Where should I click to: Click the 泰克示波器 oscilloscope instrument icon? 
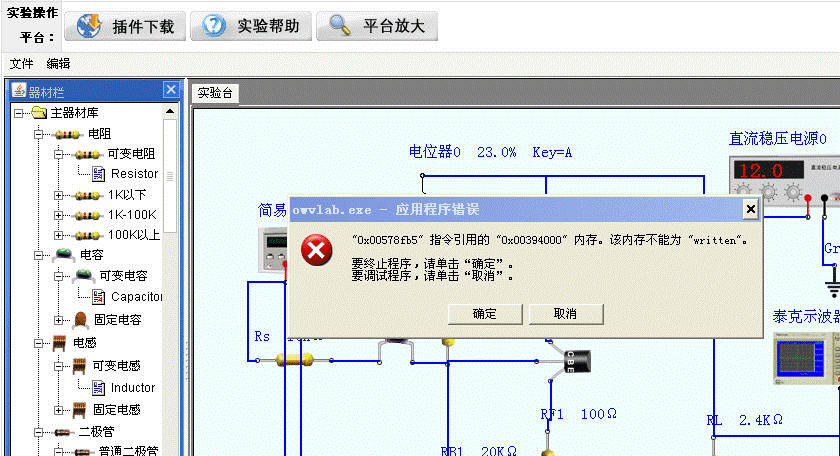tap(805, 360)
